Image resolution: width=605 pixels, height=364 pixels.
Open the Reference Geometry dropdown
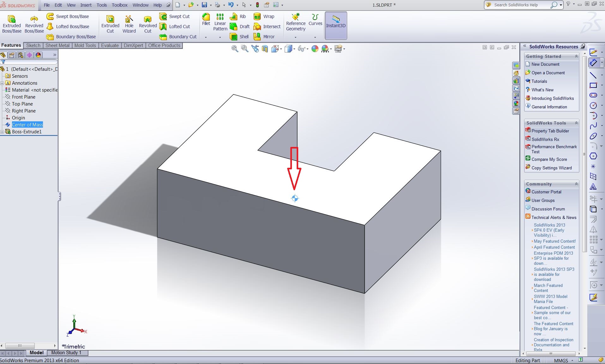(x=296, y=37)
